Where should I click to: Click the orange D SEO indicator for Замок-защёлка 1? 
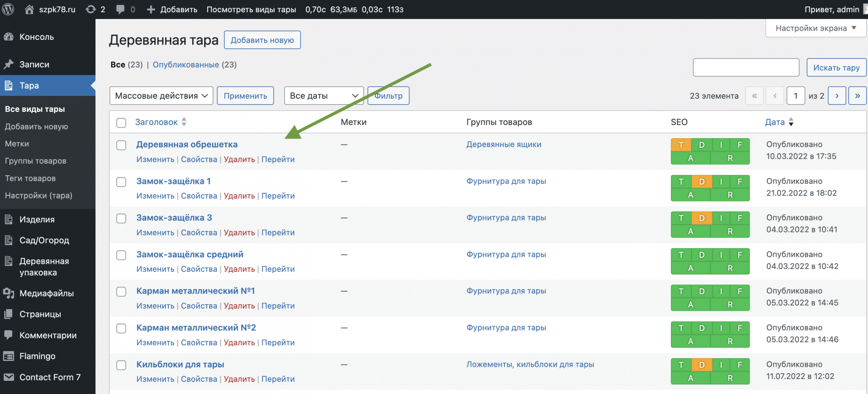702,182
